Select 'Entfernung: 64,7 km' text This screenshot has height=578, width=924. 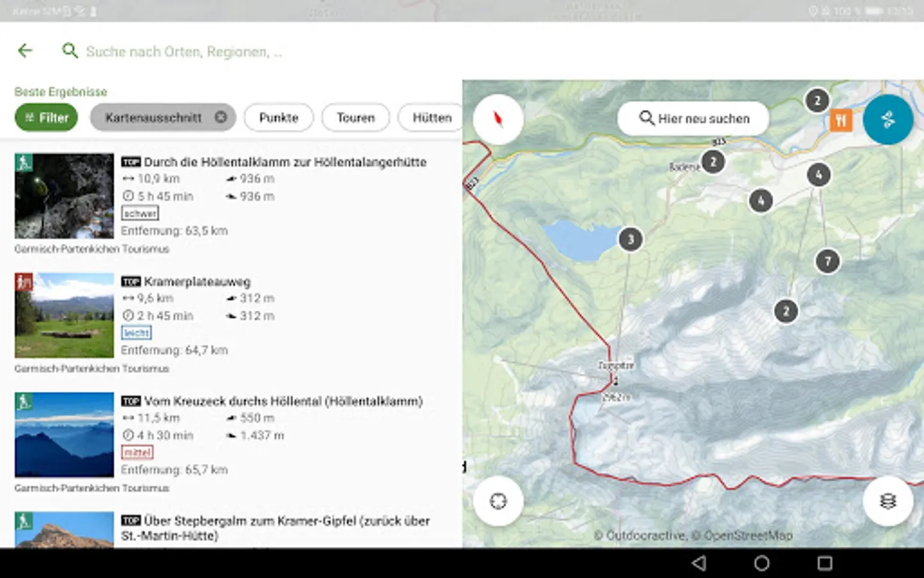pos(175,350)
